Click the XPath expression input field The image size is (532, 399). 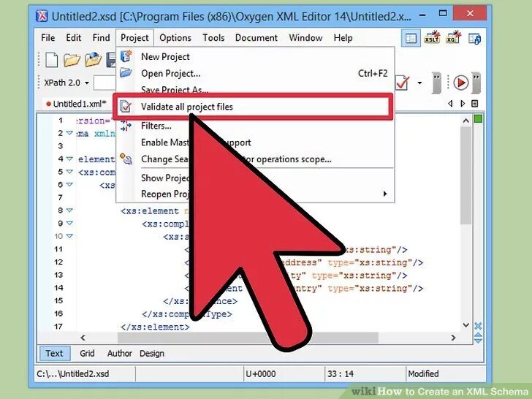[x=104, y=83]
